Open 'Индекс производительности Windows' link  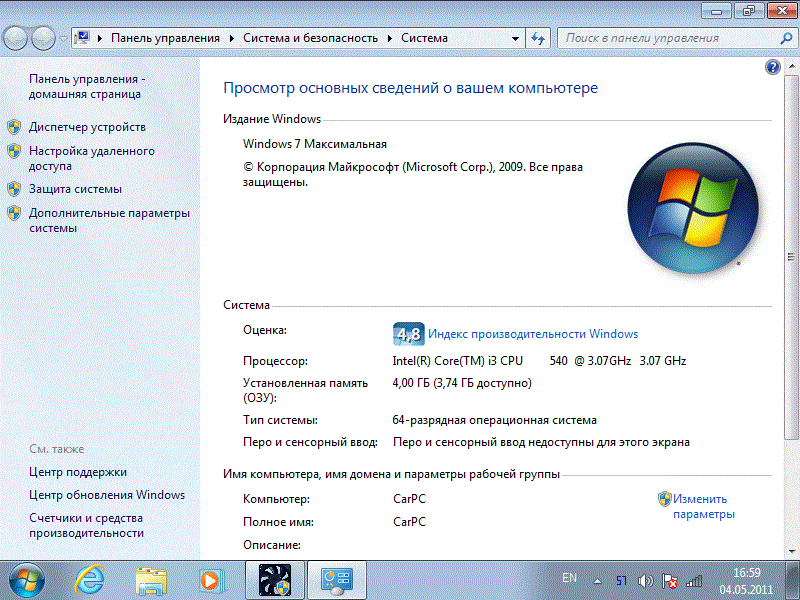pos(531,334)
